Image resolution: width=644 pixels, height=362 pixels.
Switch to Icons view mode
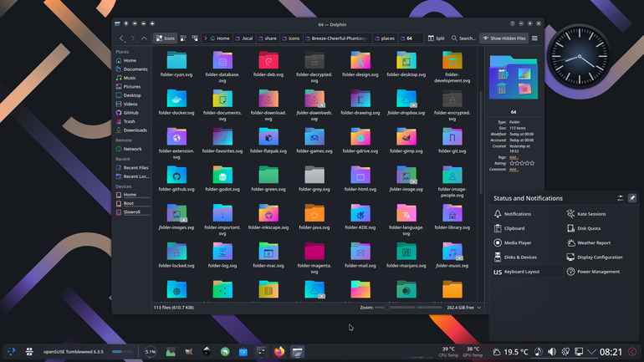pyautogui.click(x=166, y=38)
